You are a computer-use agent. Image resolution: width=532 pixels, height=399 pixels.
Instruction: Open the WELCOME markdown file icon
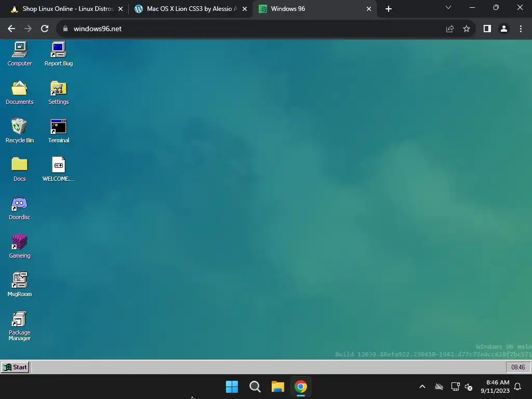[58, 169]
